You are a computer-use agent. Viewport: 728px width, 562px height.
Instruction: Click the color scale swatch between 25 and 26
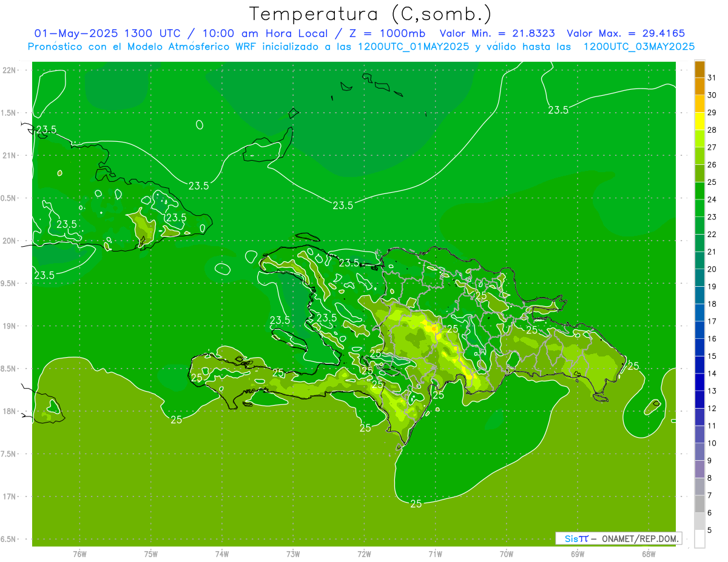coord(699,173)
